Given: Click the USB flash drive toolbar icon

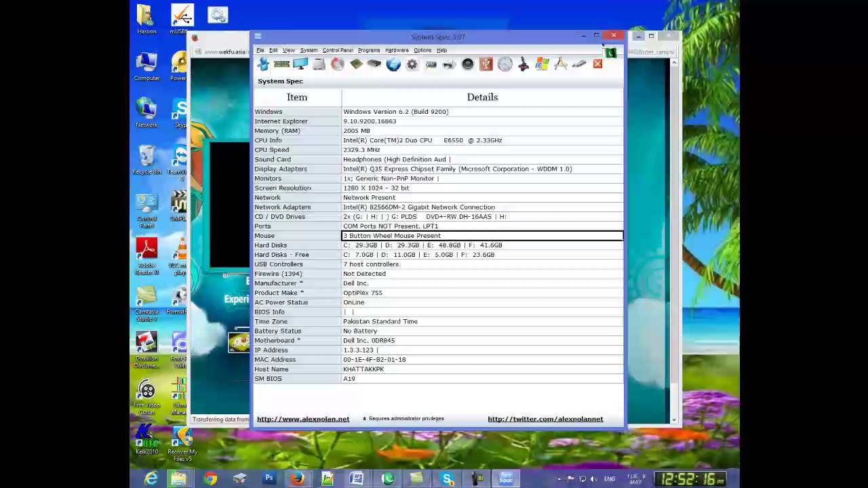Looking at the screenshot, I should coord(578,64).
